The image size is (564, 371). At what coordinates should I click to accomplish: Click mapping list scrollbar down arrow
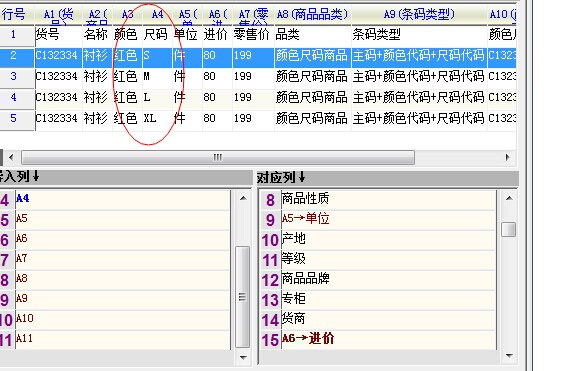pyautogui.click(x=509, y=356)
